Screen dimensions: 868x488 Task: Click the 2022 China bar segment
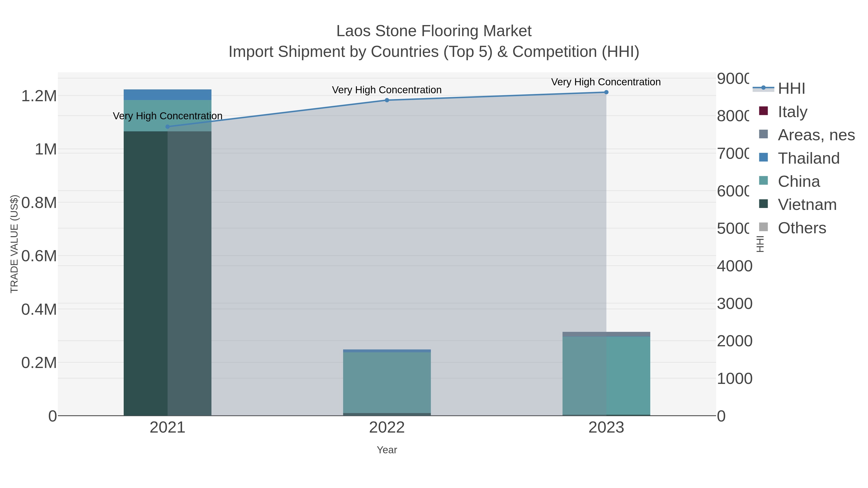point(387,383)
